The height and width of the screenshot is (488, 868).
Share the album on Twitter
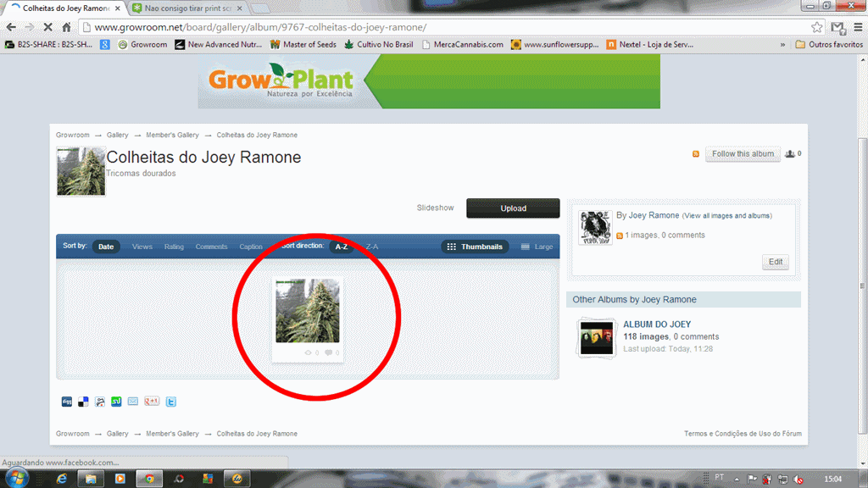click(x=171, y=402)
